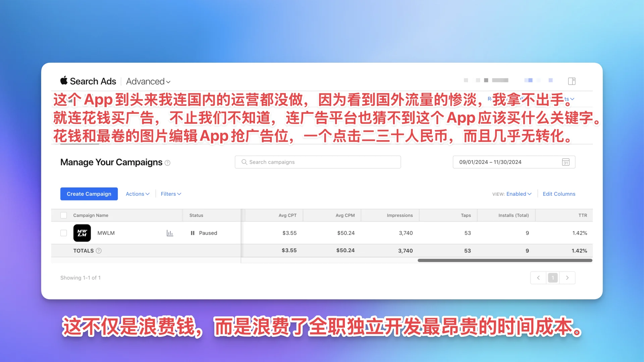
Task: Check the MWLM campaign row checkbox
Action: [63, 233]
